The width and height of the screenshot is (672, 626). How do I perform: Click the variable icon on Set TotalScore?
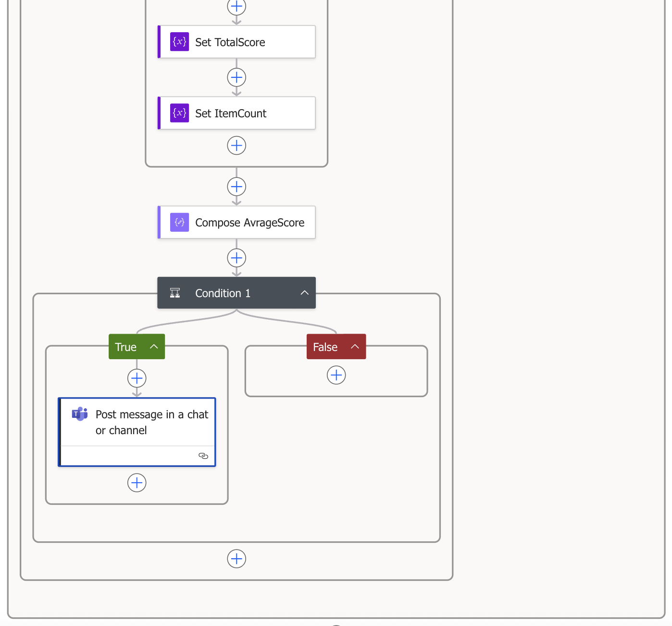tap(179, 42)
